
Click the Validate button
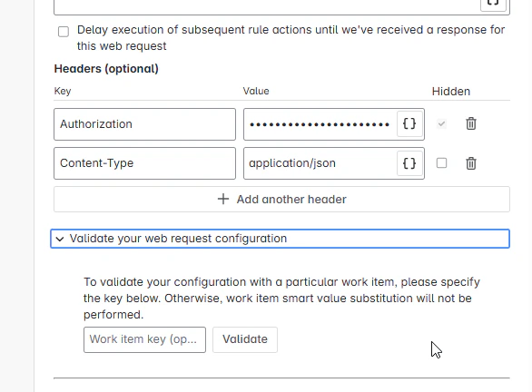coord(245,339)
